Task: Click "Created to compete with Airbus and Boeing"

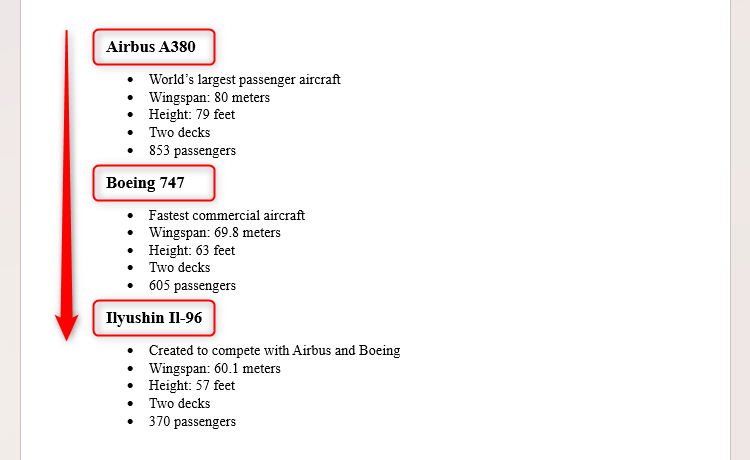Action: coord(274,351)
